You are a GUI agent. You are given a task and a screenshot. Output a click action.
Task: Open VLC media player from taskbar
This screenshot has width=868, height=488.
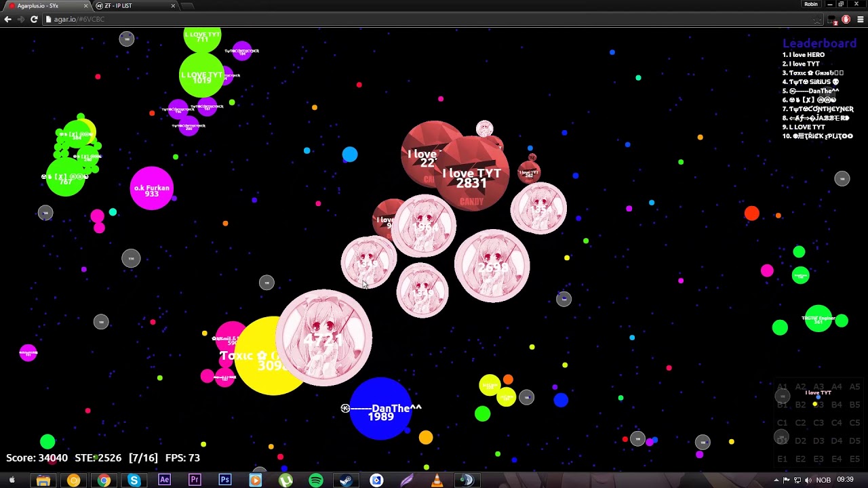click(437, 481)
